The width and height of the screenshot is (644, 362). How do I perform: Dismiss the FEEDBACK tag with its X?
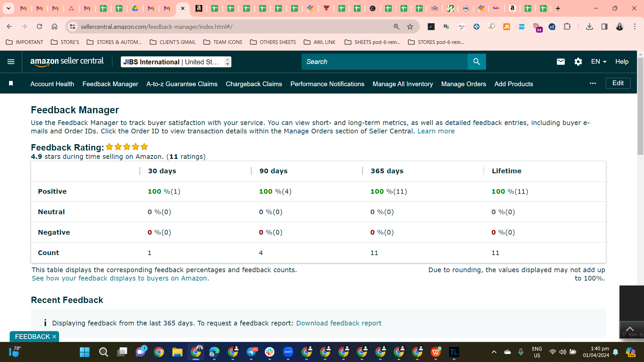click(54, 337)
